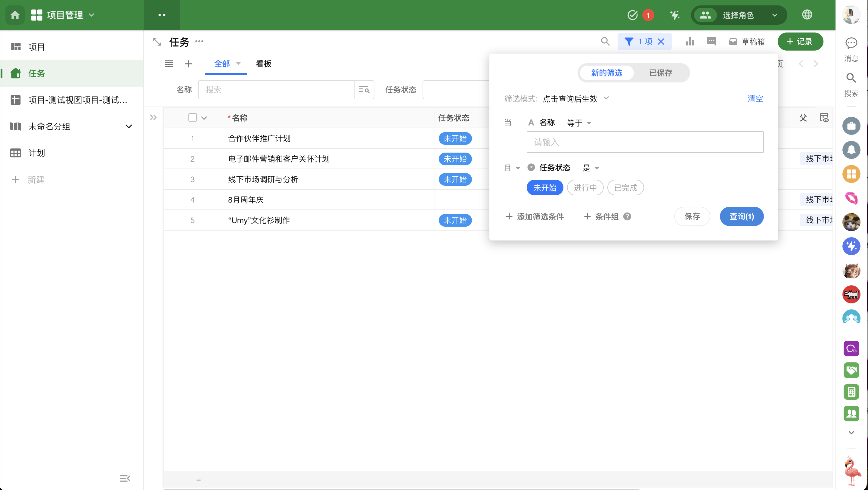
Task: Expand the 未命名分组 group
Action: click(129, 126)
